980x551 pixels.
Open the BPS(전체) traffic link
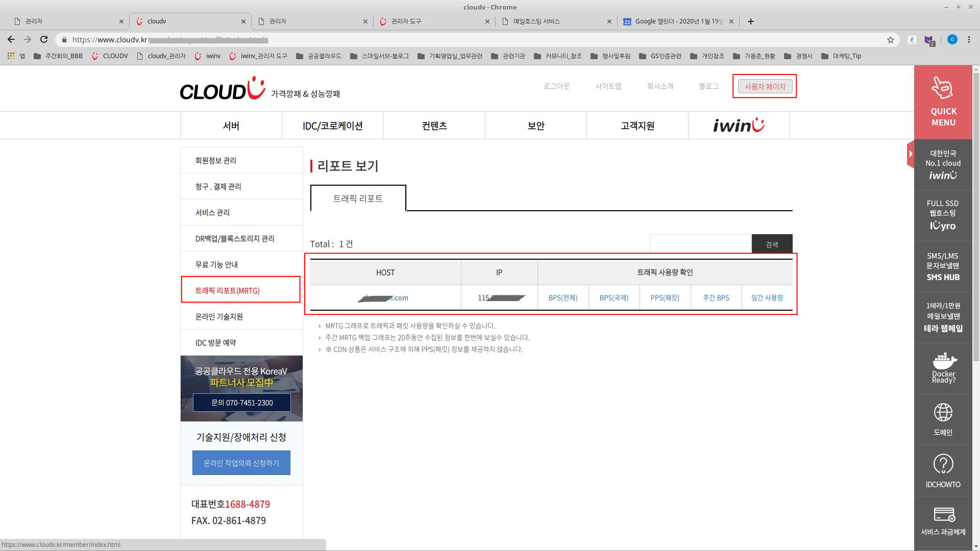pos(562,297)
